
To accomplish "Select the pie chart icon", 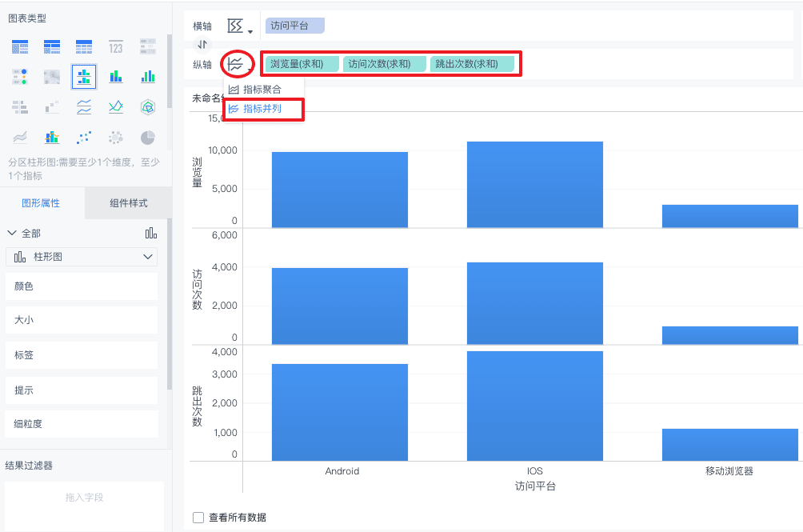I will pos(147,138).
